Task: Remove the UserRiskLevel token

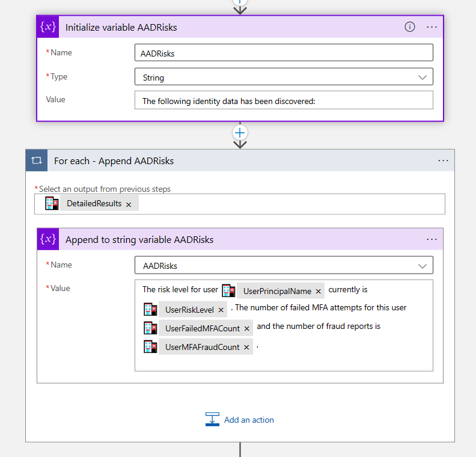Action: pos(221,310)
